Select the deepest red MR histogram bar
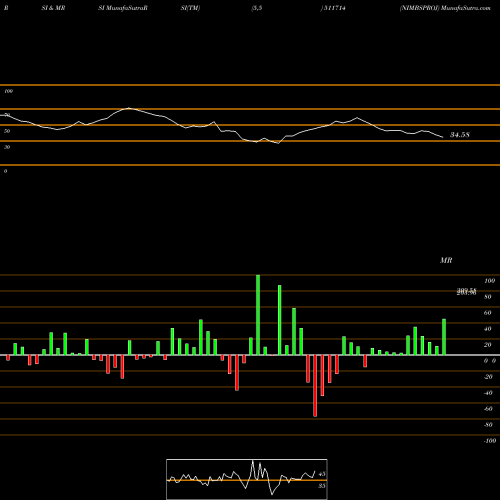 click(315, 386)
